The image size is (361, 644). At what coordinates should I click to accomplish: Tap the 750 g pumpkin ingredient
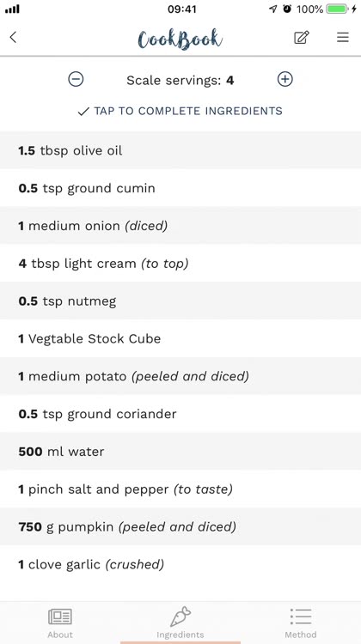[x=180, y=526]
